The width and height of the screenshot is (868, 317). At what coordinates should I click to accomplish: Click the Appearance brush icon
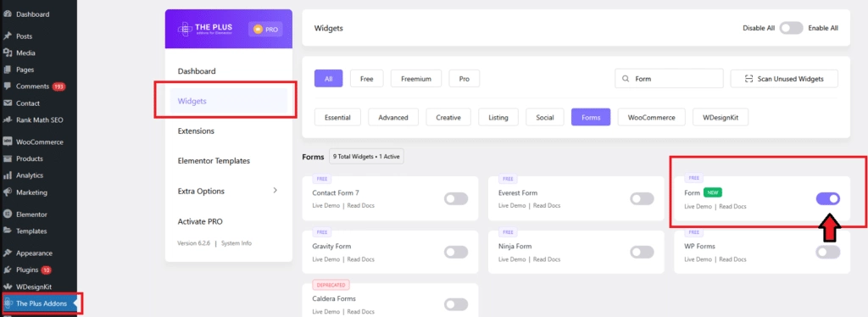[8, 253]
